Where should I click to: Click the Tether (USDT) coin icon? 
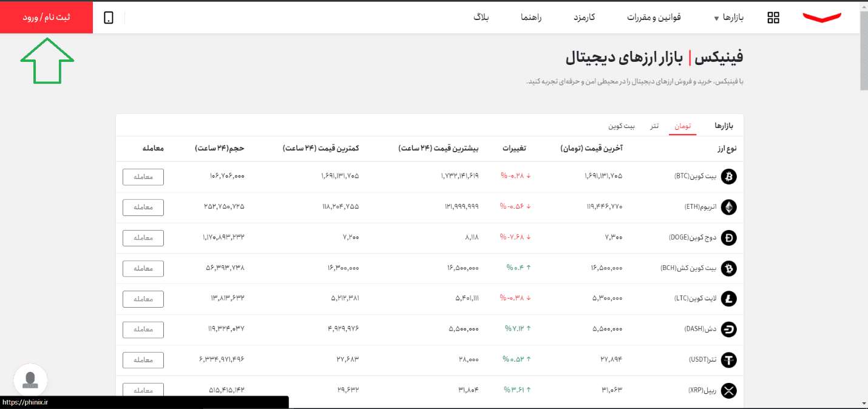[x=728, y=360]
